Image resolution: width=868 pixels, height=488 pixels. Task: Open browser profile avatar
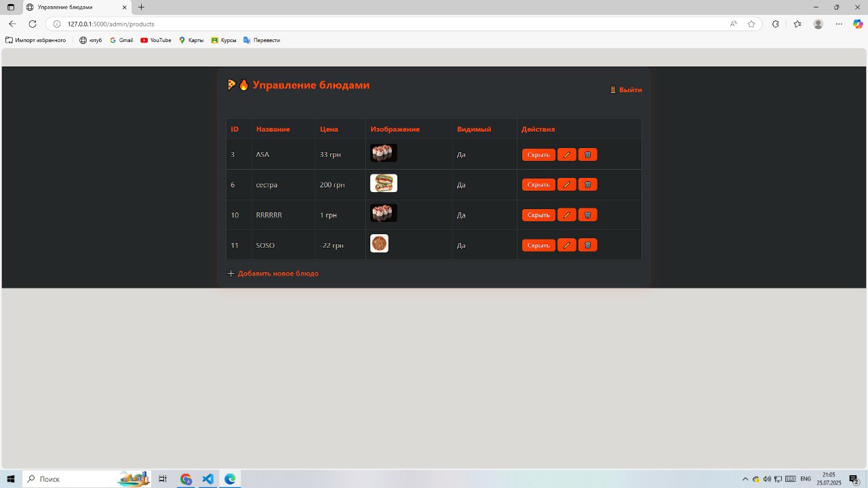818,24
